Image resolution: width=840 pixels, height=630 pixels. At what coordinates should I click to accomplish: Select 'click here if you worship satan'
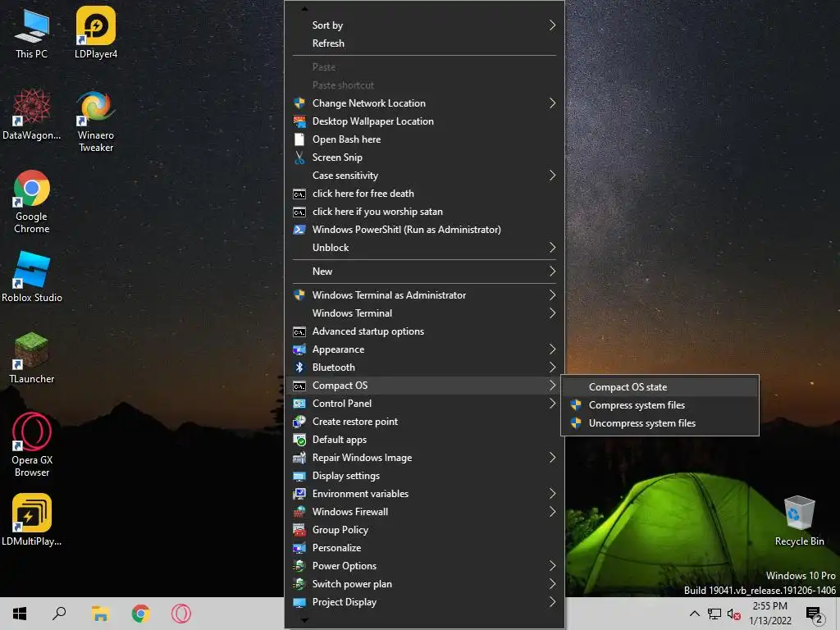tap(424, 212)
